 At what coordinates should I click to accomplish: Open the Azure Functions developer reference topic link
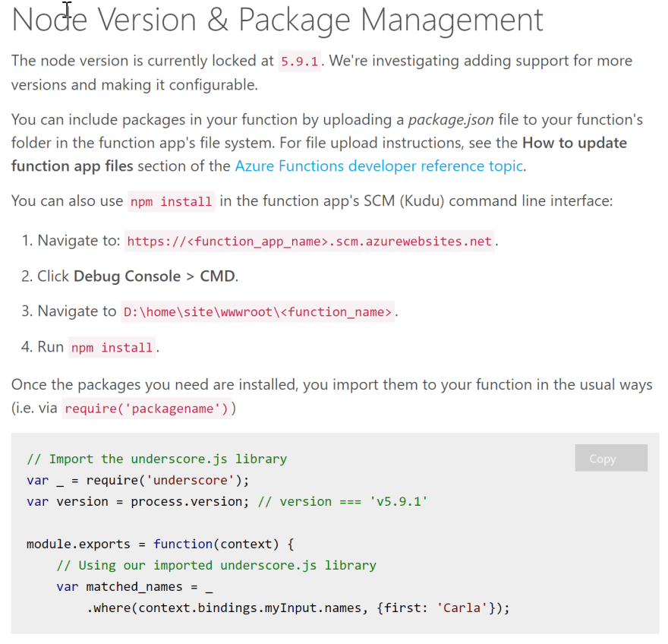(x=379, y=166)
